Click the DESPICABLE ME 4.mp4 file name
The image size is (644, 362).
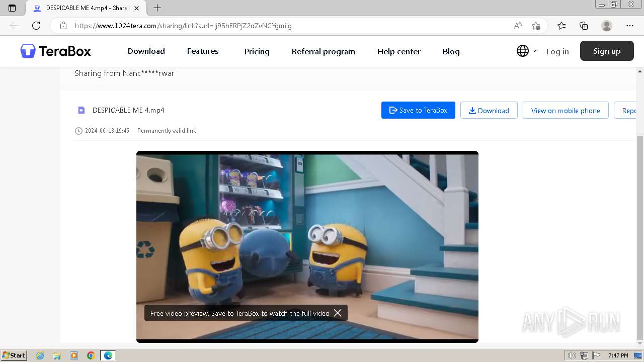[x=128, y=110]
